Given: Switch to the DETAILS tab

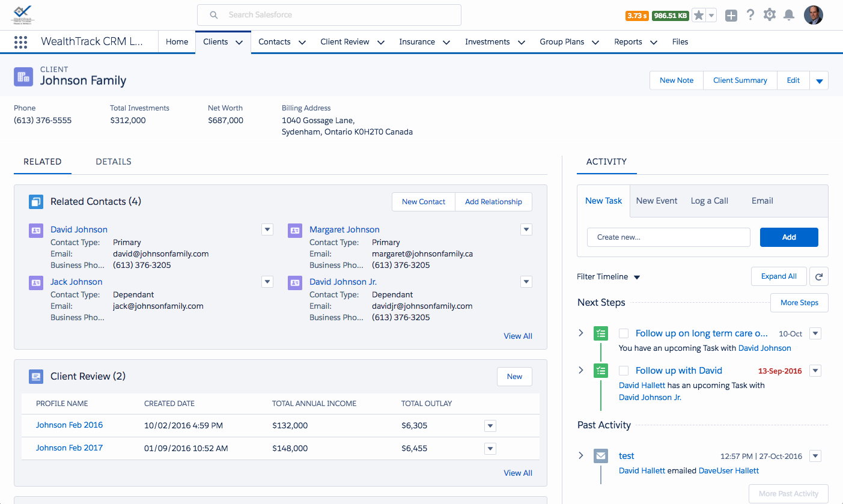Looking at the screenshot, I should (x=114, y=162).
